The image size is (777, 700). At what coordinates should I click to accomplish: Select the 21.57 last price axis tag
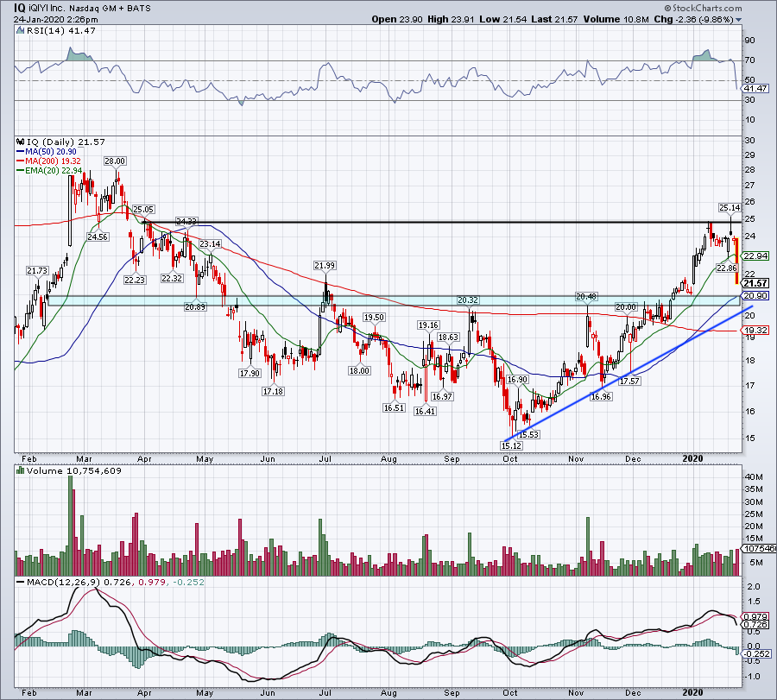(756, 283)
